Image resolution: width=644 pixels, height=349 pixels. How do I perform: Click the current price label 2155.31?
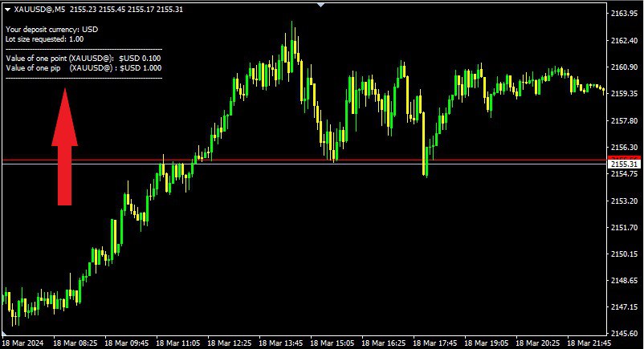624,164
